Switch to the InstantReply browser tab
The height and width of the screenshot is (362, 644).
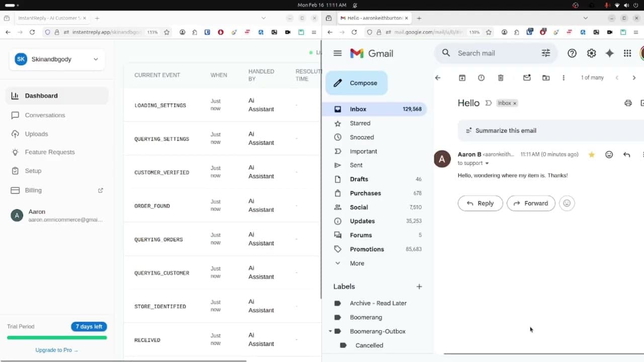(50, 18)
